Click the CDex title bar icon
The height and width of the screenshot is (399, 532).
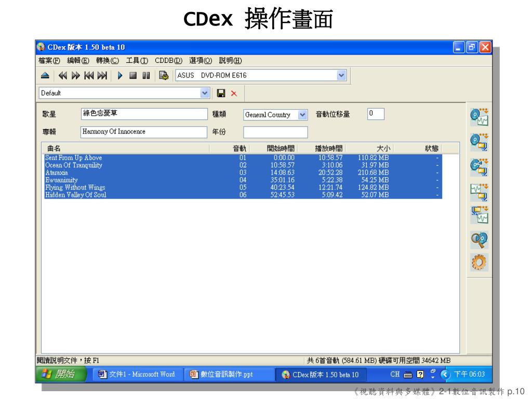41,47
